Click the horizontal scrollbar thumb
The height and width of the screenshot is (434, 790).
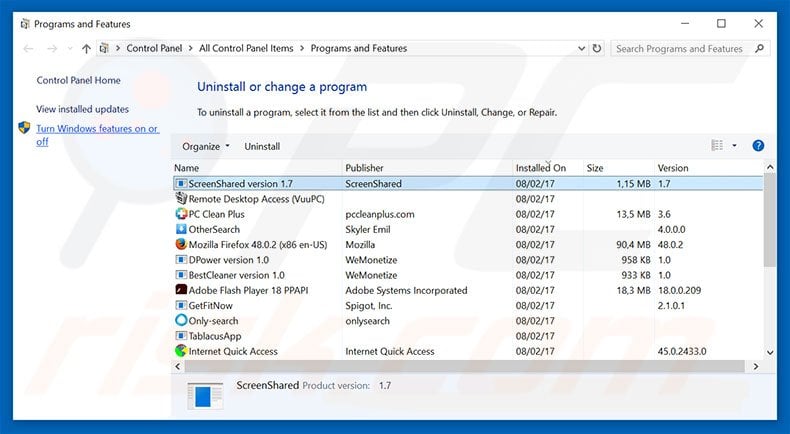[465, 366]
